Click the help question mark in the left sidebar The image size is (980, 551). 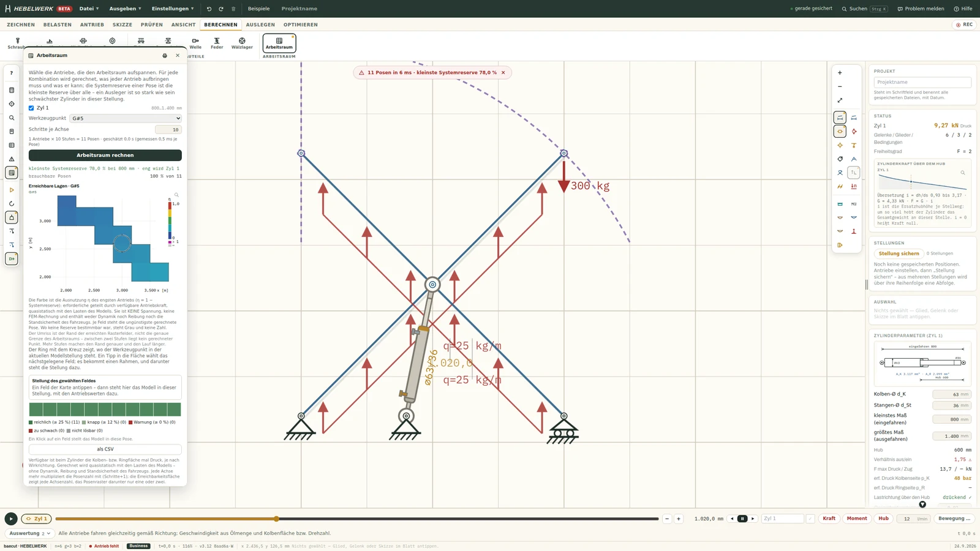(x=11, y=73)
